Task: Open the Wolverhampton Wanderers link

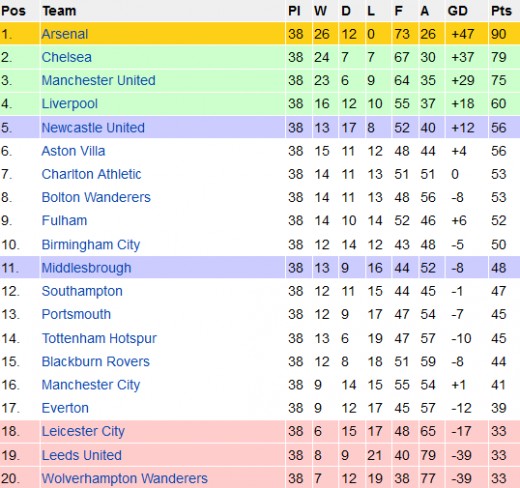Action: [x=125, y=479]
